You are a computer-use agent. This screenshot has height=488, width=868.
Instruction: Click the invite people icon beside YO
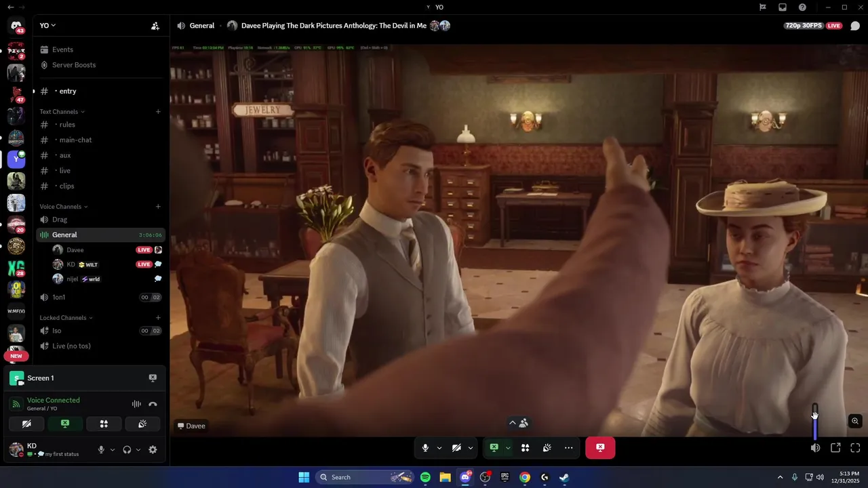(155, 26)
